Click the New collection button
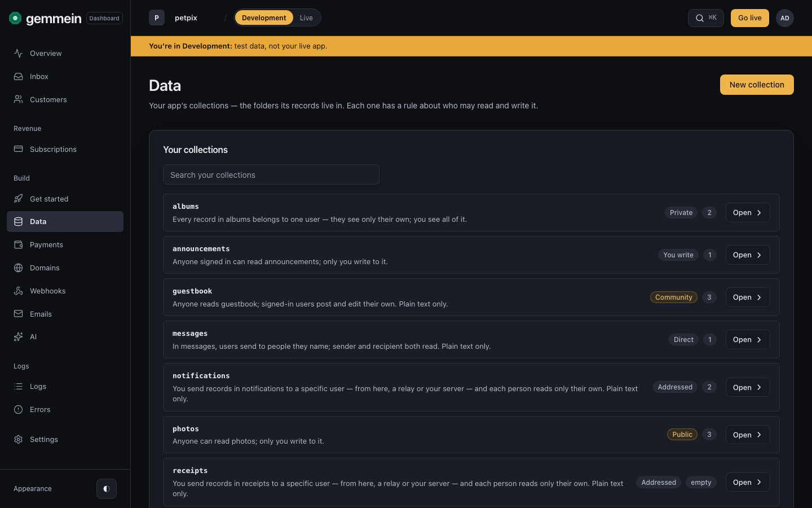The image size is (812, 508). (757, 85)
